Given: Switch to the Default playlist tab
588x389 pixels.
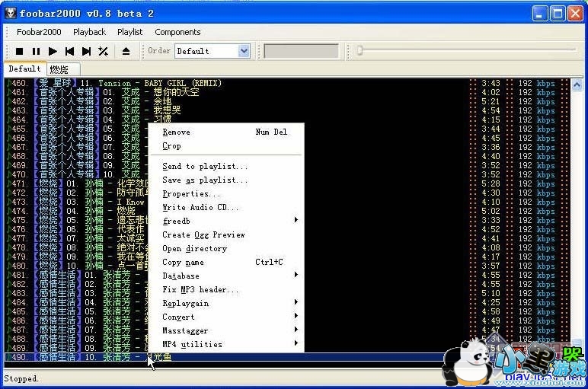Looking at the screenshot, I should (x=24, y=69).
